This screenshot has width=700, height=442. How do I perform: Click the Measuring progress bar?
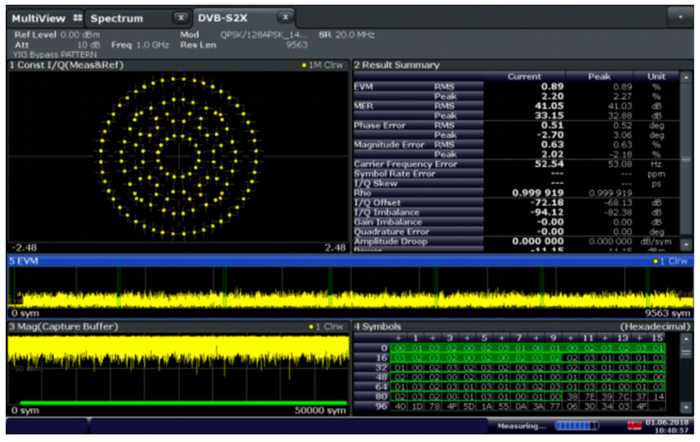pos(576,427)
